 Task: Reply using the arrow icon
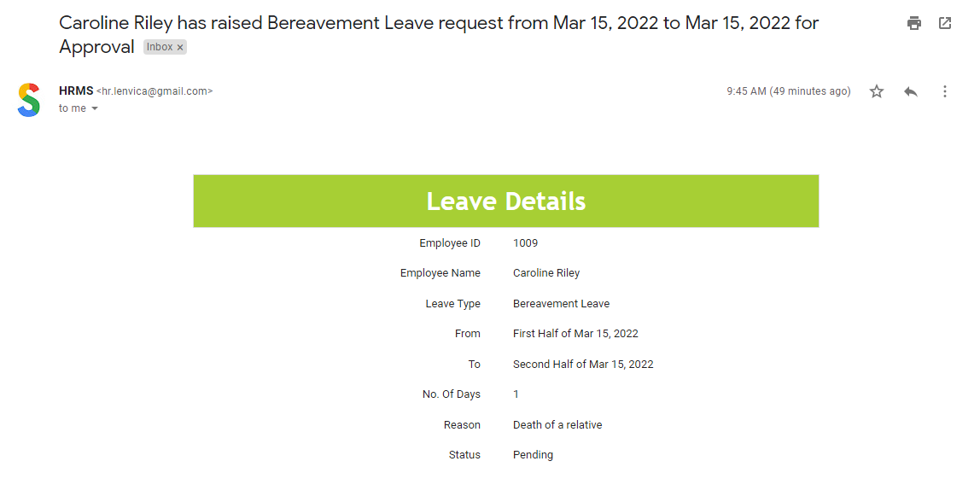click(x=911, y=91)
